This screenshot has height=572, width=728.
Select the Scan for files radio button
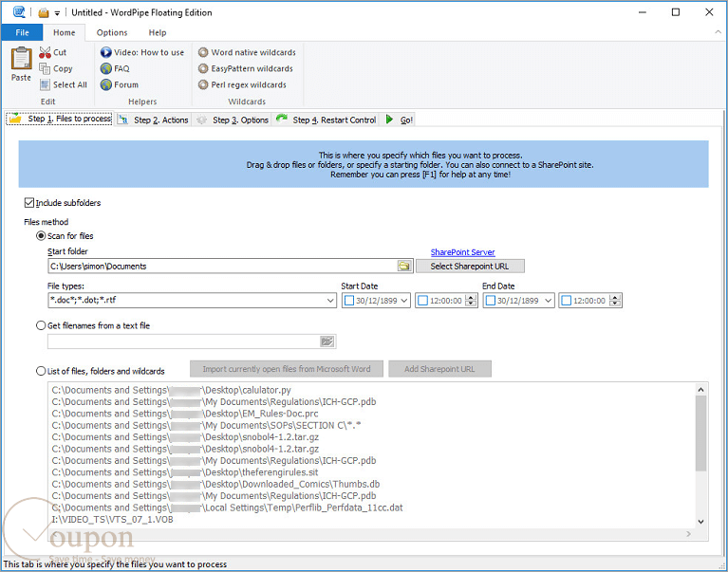pos(41,235)
